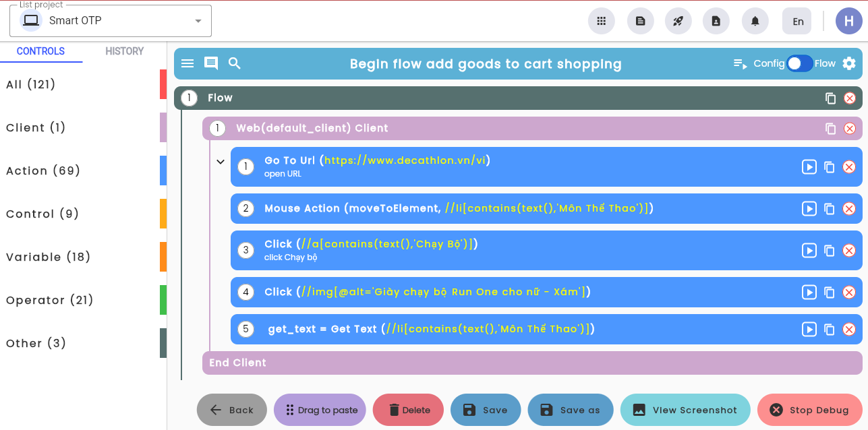This screenshot has width=868, height=430.
Task: Open the H user avatar
Action: click(x=849, y=21)
